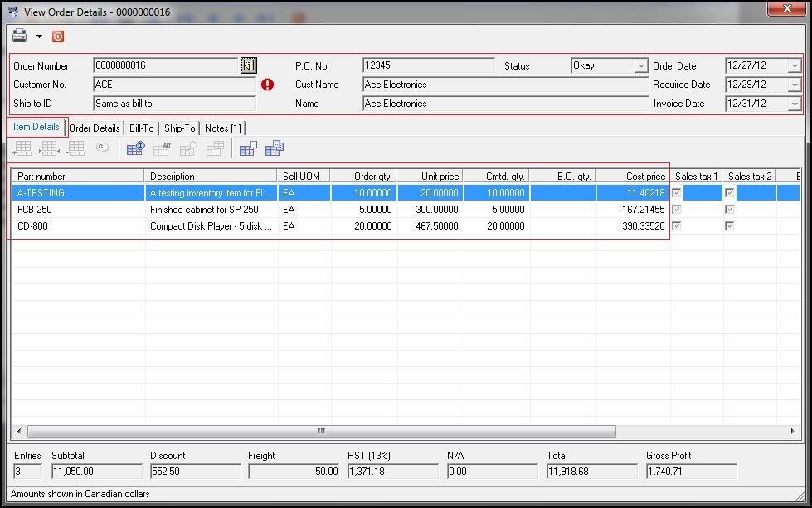
Task: Click the delete line grid icon
Action: click(75, 148)
